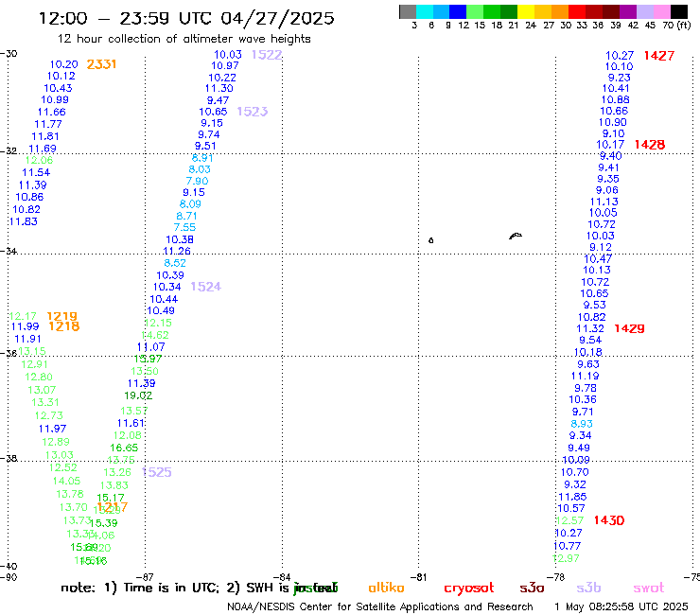This screenshot has width=700, height=615.
Task: Click the 'altika' satellite legend label
Action: click(x=386, y=588)
